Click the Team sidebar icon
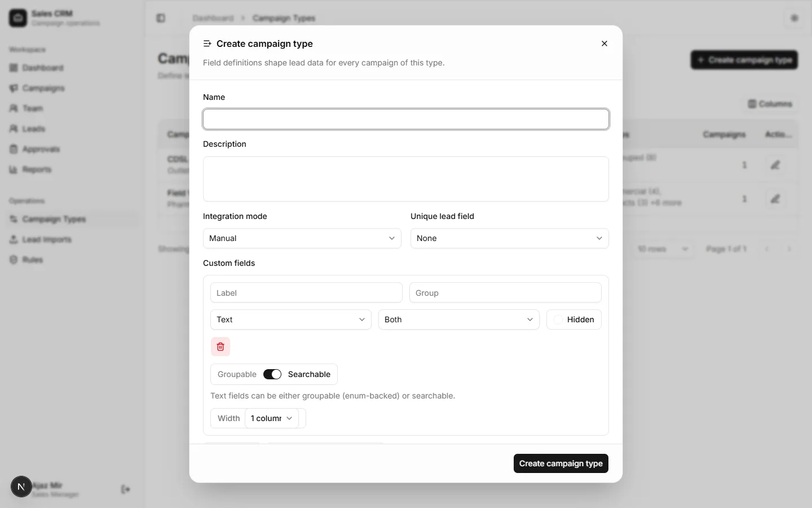The image size is (812, 508). point(14,108)
